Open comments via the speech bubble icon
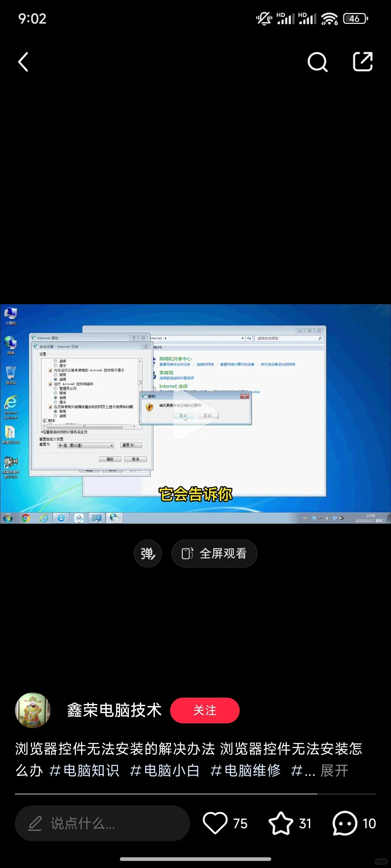 (345, 823)
